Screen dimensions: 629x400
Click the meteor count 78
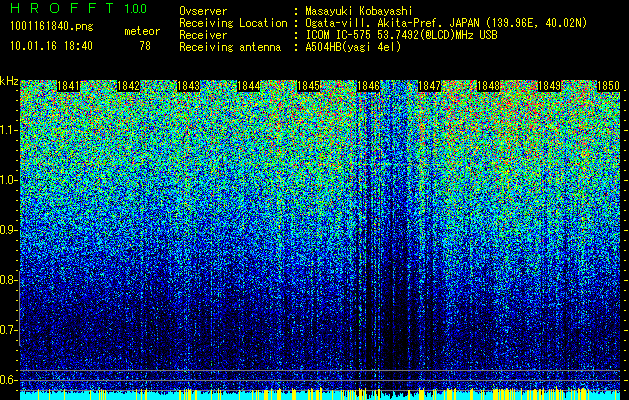[x=145, y=46]
